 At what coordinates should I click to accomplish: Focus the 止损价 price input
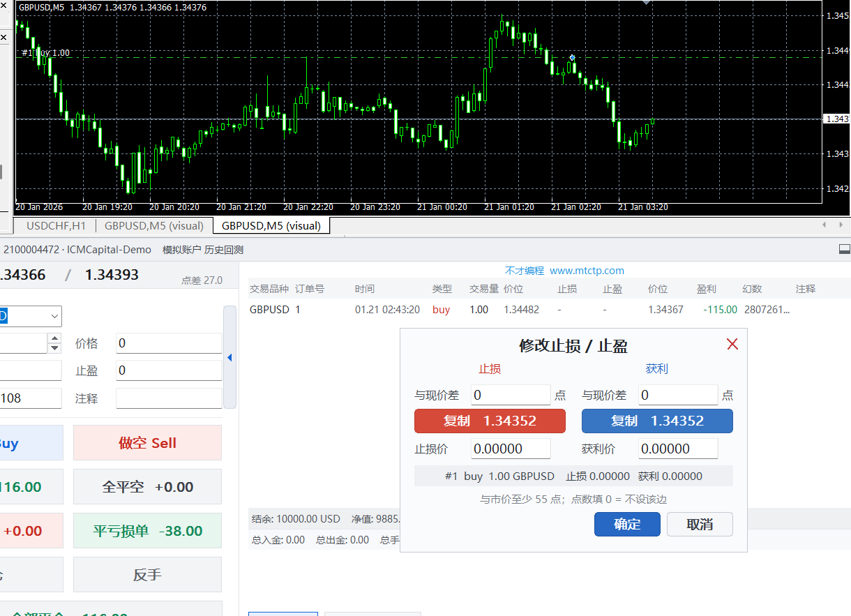click(511, 449)
